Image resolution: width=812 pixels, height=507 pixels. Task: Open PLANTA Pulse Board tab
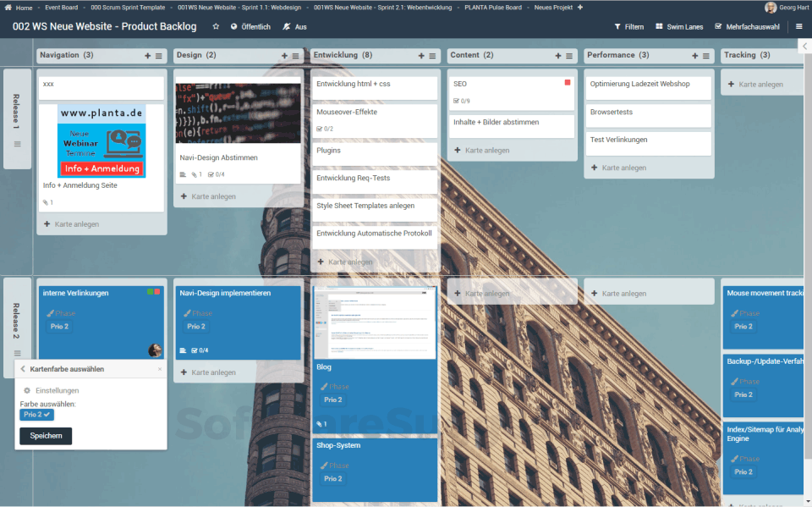(x=493, y=8)
